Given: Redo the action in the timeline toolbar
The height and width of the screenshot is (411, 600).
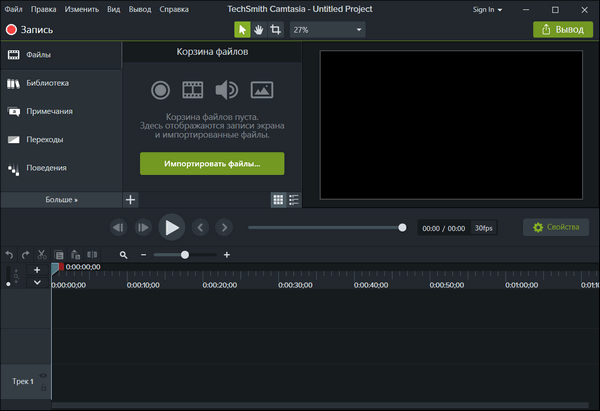Looking at the screenshot, I should click(x=25, y=255).
